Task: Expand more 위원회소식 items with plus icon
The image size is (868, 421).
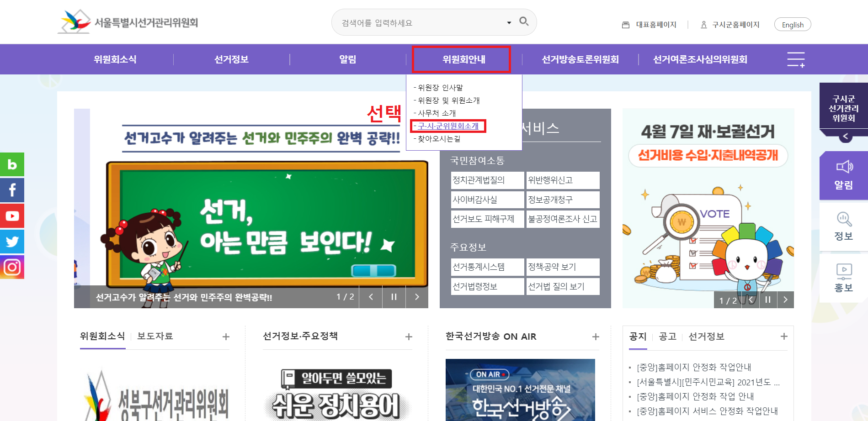Action: (x=226, y=337)
